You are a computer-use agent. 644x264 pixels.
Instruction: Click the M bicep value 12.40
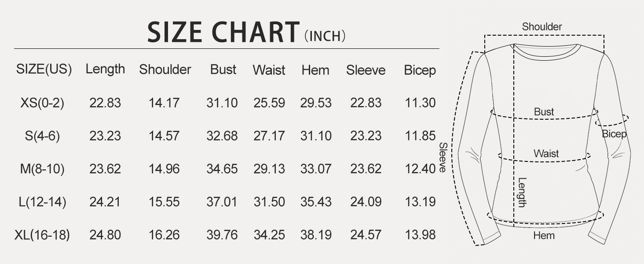[420, 169]
